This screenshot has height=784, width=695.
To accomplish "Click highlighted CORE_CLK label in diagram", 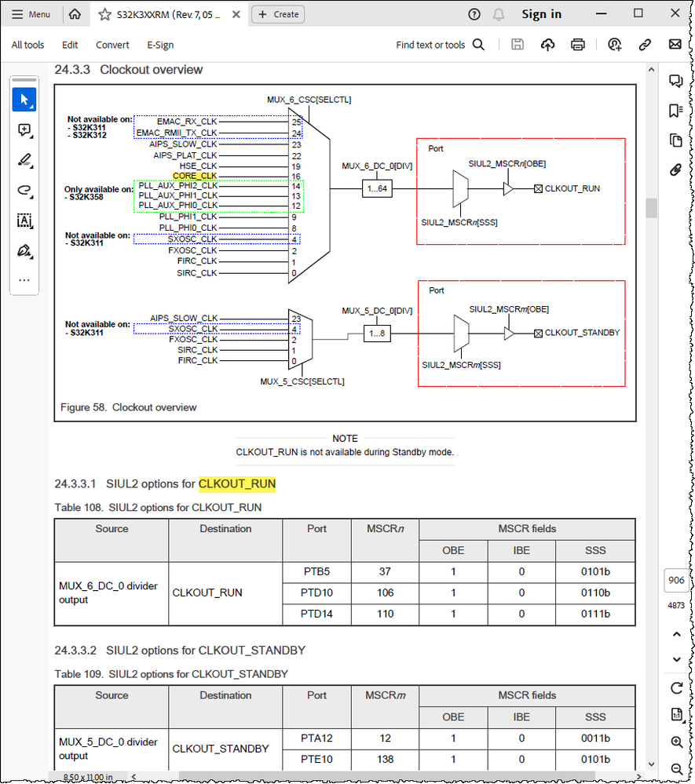I will coord(195,176).
